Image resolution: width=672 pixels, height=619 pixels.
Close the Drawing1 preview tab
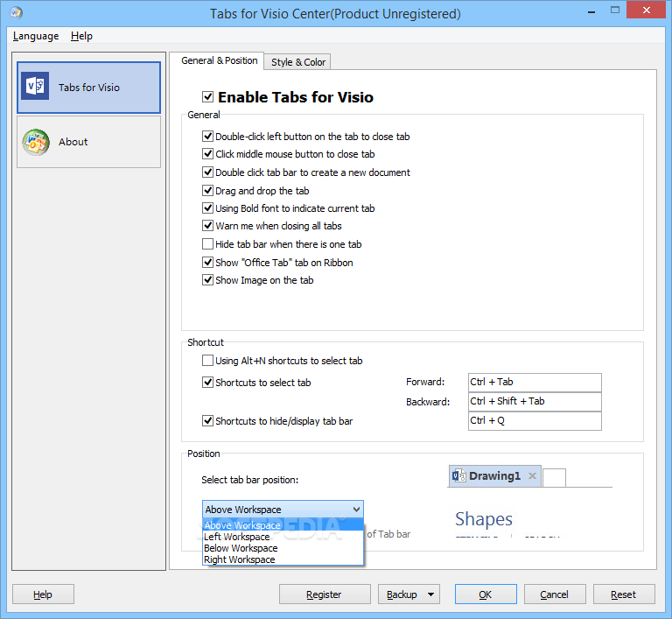tap(532, 475)
